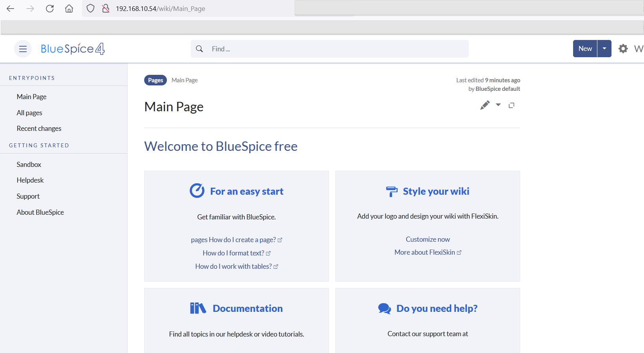
Task: Go to Sandbox page
Action: [x=29, y=165]
